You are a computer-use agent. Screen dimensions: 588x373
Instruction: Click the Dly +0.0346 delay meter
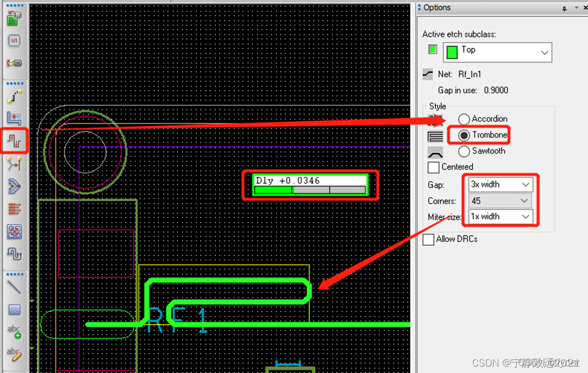coord(310,185)
